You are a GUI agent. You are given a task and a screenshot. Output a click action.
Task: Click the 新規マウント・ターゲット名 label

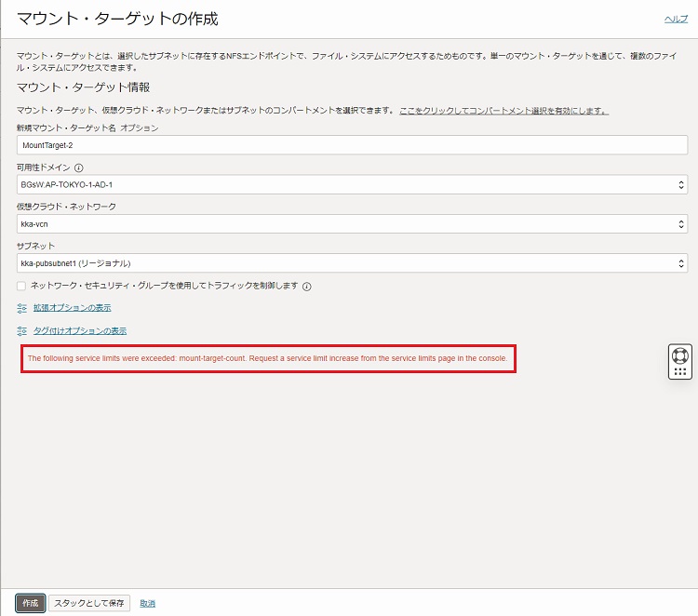tap(66, 128)
